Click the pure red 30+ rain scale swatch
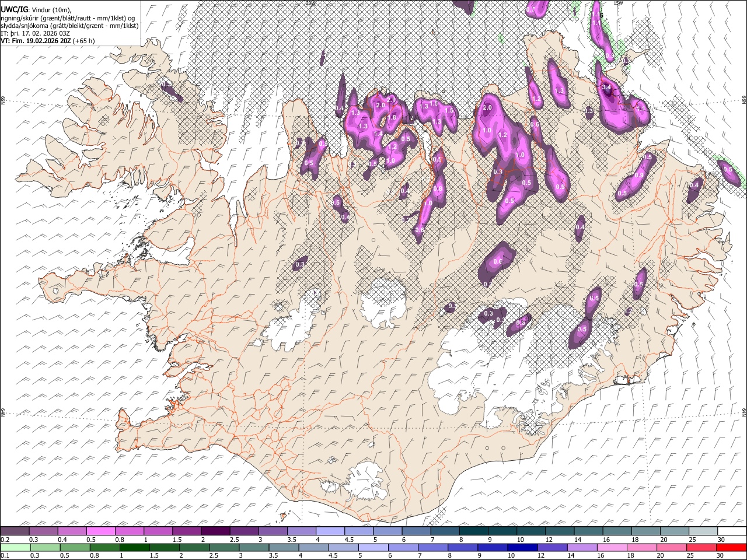 (x=731, y=548)
